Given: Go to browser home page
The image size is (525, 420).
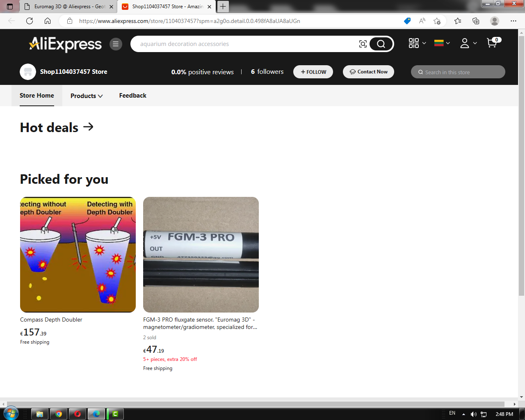Looking at the screenshot, I should [48, 21].
